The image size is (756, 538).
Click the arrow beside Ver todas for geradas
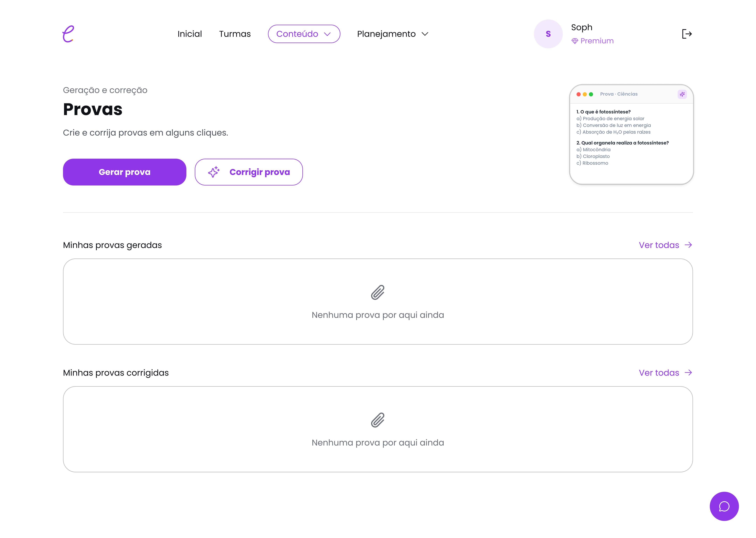(x=688, y=245)
